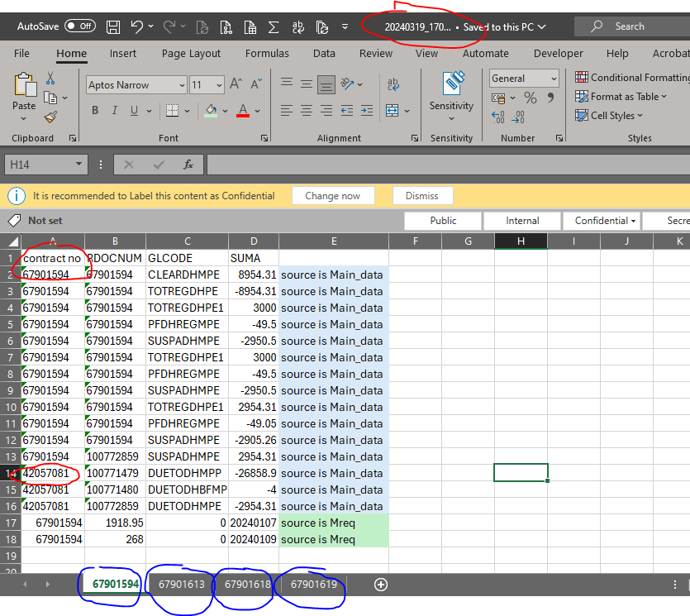Screen dimensions: 690x616
Task: Open the File tab
Action: pyautogui.click(x=21, y=53)
